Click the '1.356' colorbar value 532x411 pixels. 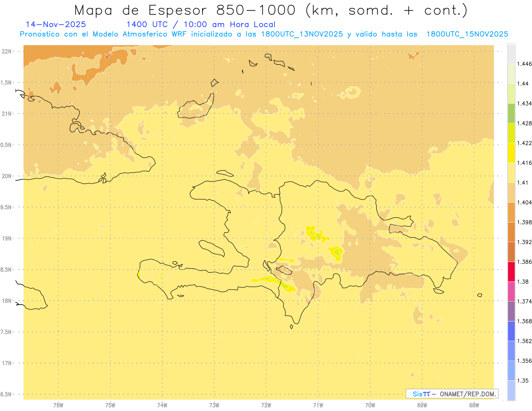[524, 361]
